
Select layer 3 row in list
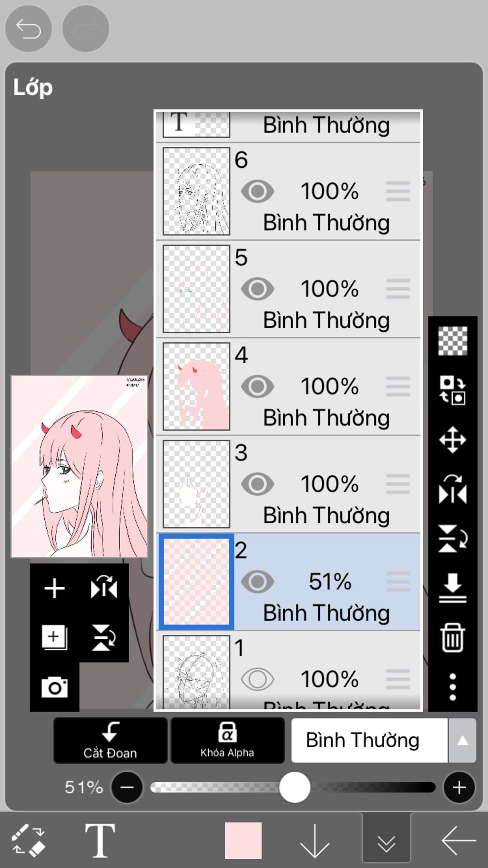pos(288,484)
